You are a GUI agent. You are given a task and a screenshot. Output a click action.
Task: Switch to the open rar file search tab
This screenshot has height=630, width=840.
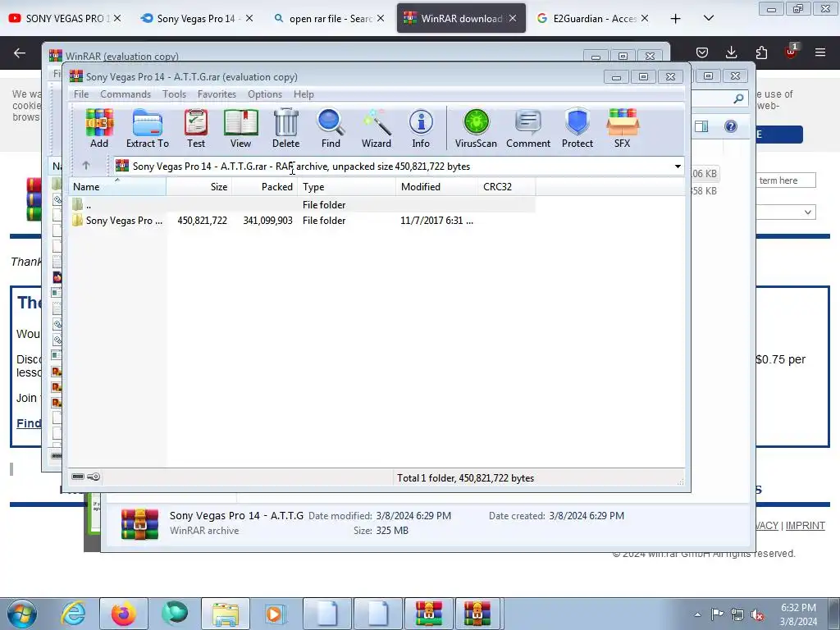click(x=328, y=18)
